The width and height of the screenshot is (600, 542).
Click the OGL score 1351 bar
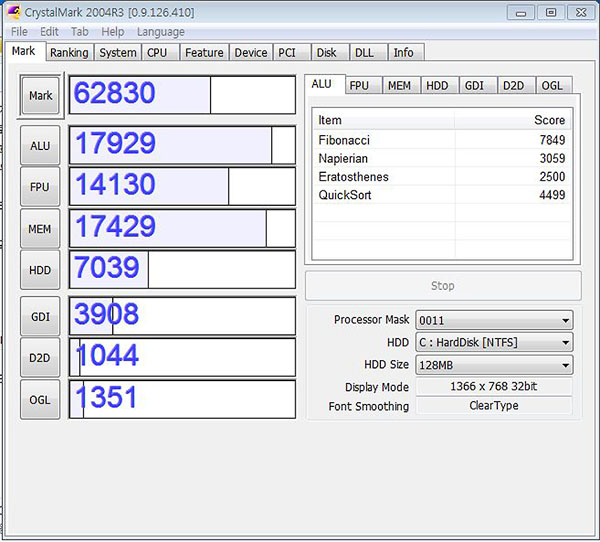pyautogui.click(x=182, y=399)
